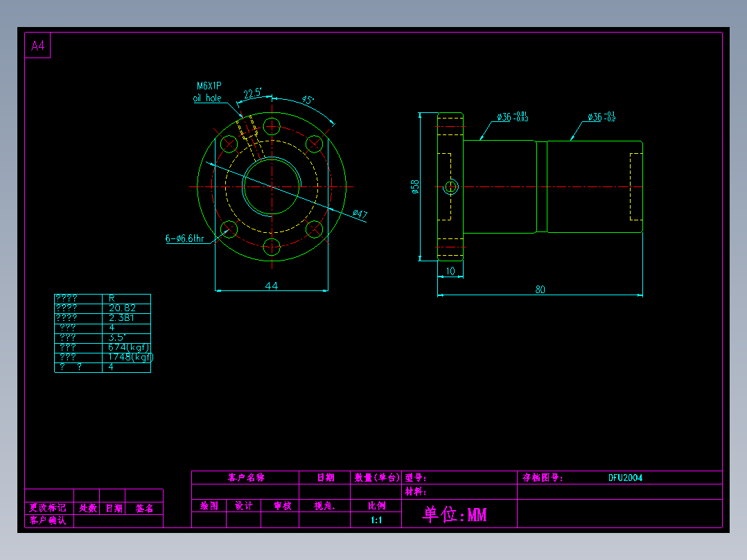Click the 44 width dimension
This screenshot has width=747, height=560.
(x=272, y=286)
